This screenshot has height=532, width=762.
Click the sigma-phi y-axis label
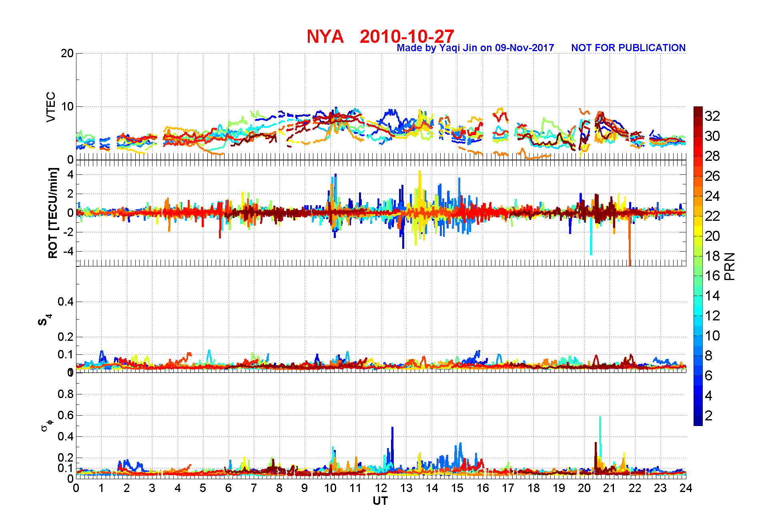(x=46, y=425)
